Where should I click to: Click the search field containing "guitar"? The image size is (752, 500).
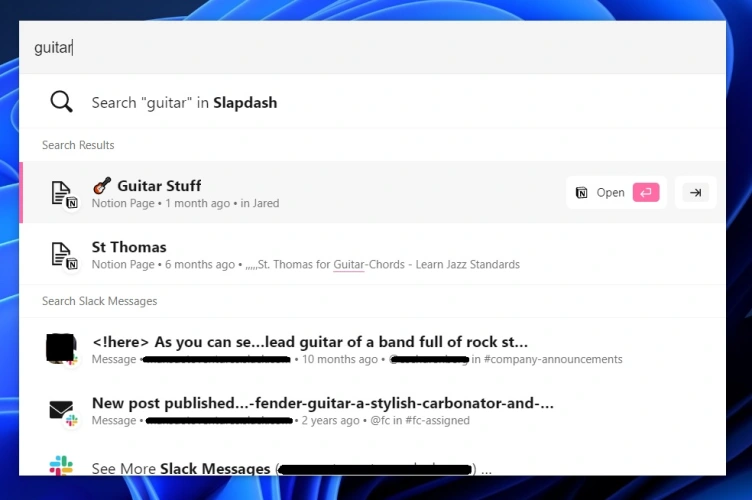pyautogui.click(x=372, y=48)
